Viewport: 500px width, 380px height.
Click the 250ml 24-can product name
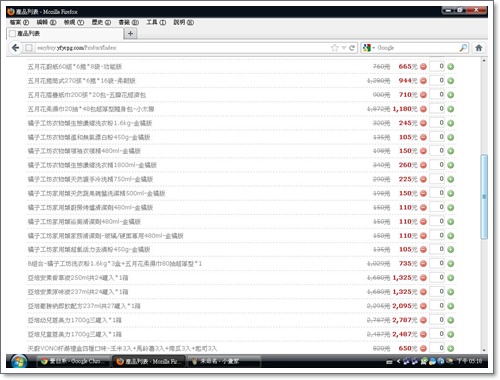(x=78, y=278)
